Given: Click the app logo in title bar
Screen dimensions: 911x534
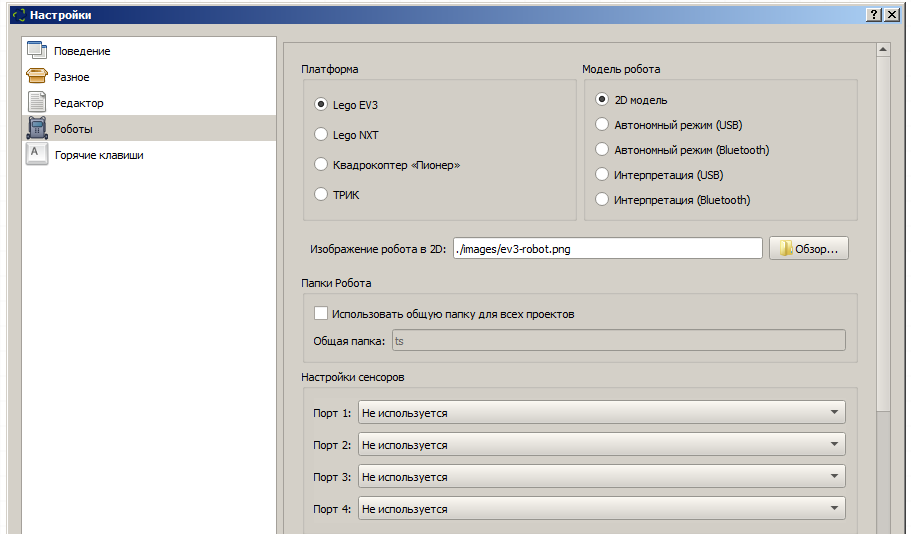Looking at the screenshot, I should 19,15.
